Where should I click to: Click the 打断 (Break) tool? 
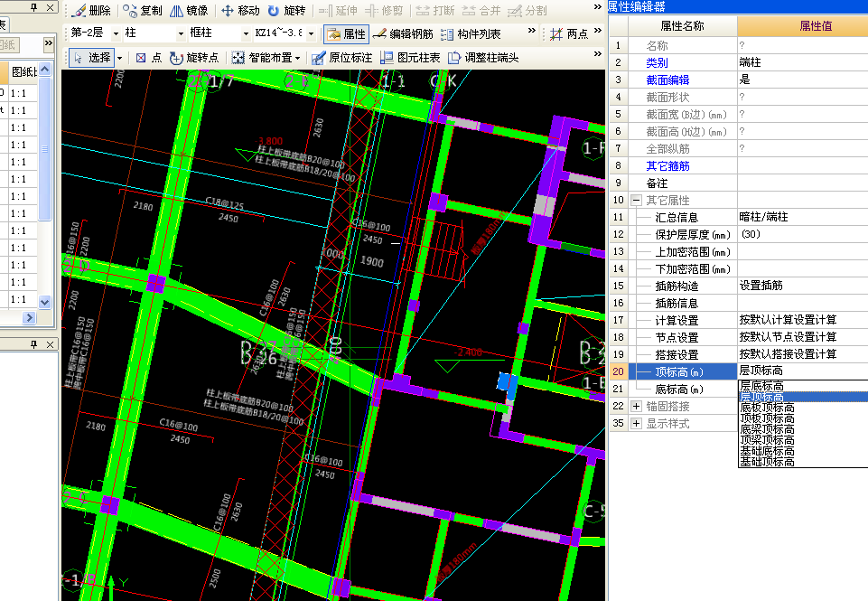click(x=435, y=10)
